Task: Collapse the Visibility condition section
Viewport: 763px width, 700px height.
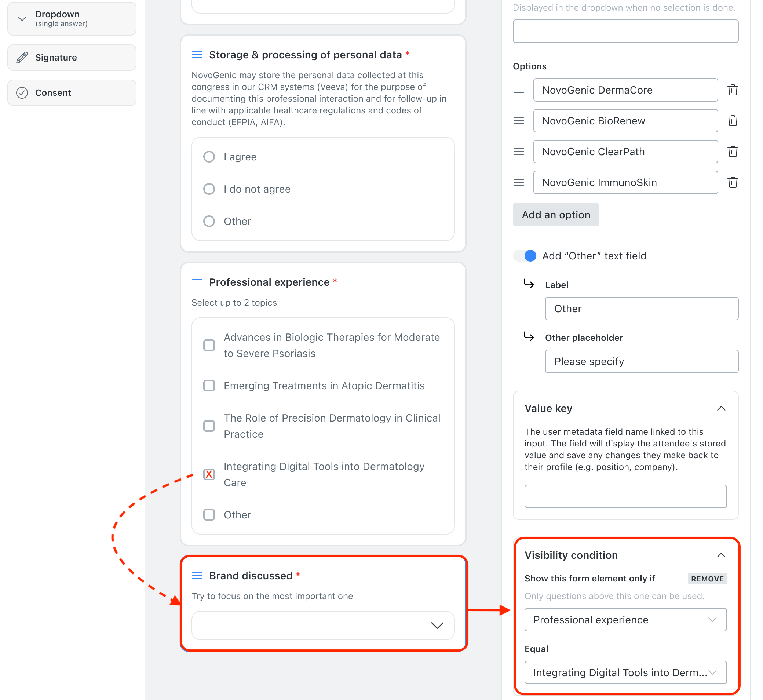Action: click(x=721, y=555)
